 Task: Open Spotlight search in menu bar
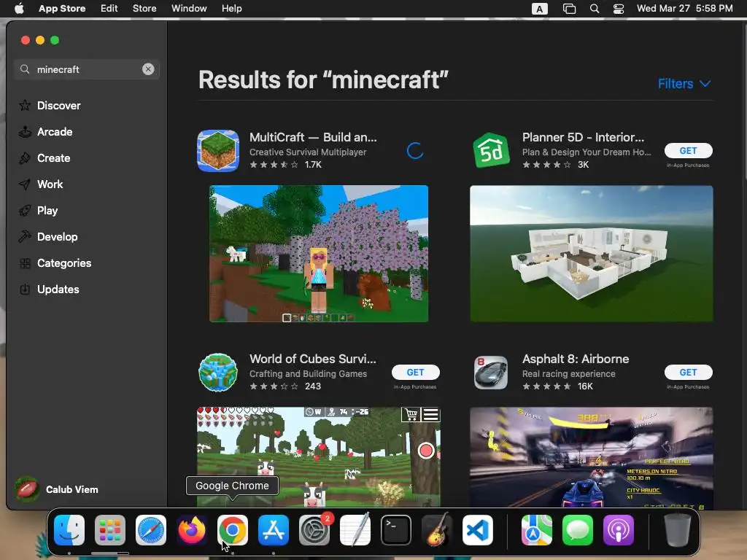594,9
